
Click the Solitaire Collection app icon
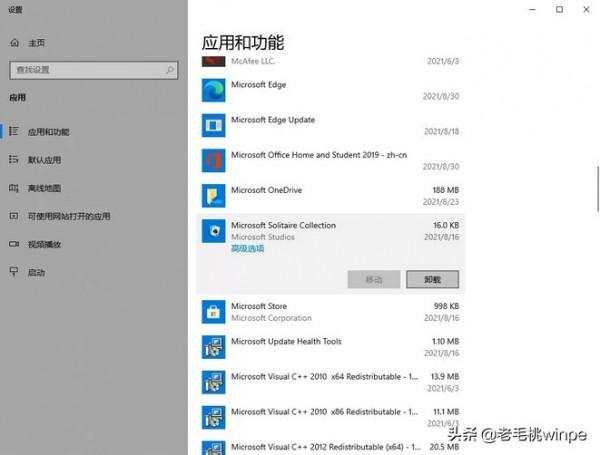click(x=214, y=231)
